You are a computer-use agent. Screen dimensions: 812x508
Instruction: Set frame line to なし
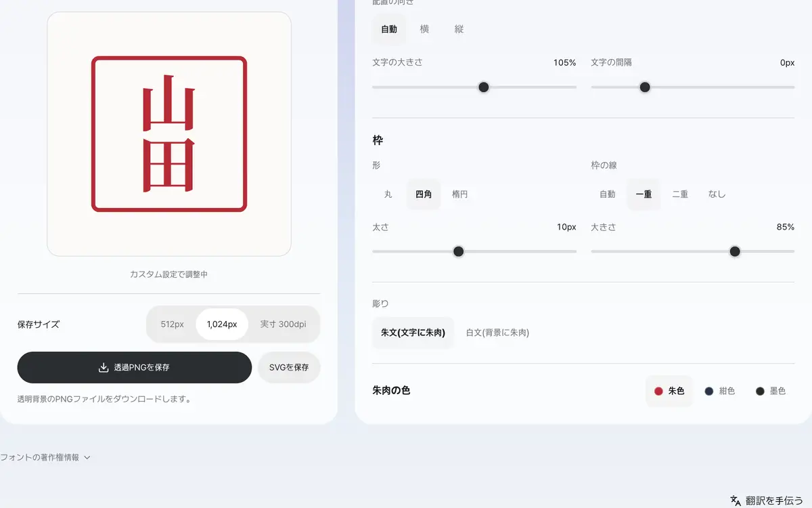point(717,194)
